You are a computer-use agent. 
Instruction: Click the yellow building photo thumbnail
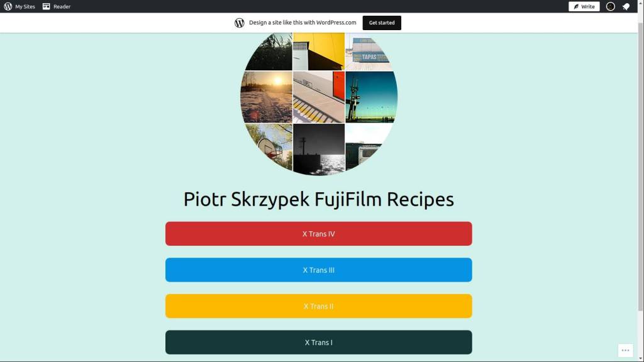click(319, 52)
